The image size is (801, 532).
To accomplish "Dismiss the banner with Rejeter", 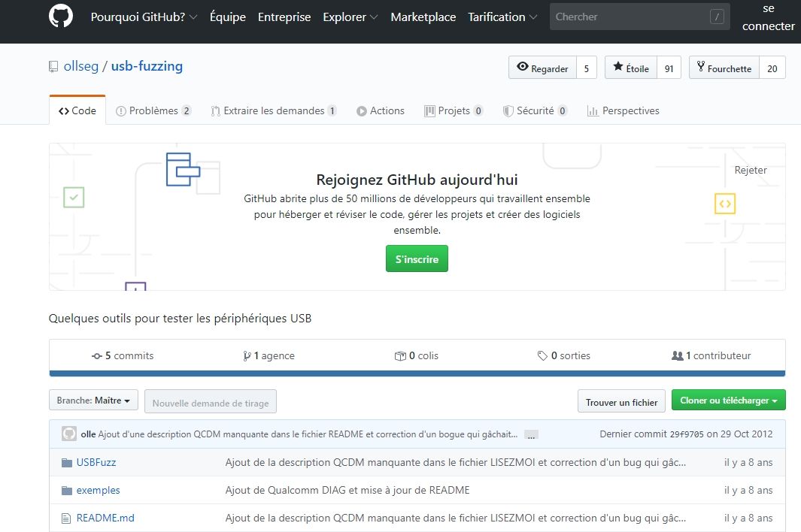I will 751,170.
